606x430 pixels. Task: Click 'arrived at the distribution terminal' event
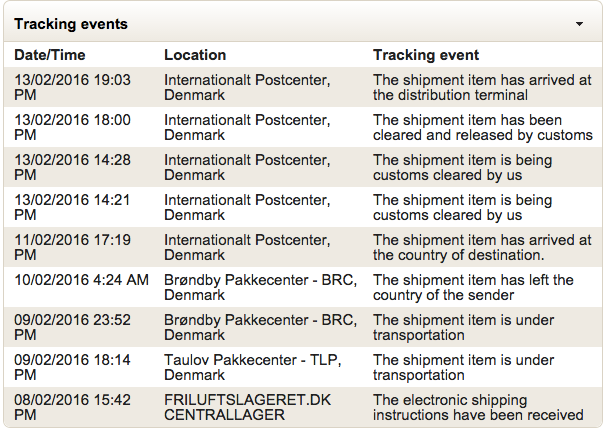pos(482,87)
